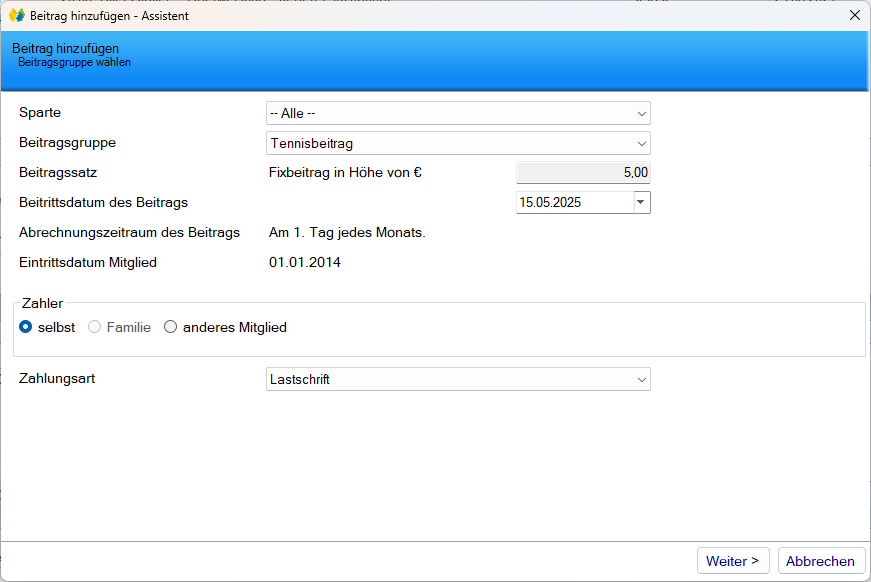Click the membership entry date 01.01.2014
The height and width of the screenshot is (582, 871).
tap(305, 263)
